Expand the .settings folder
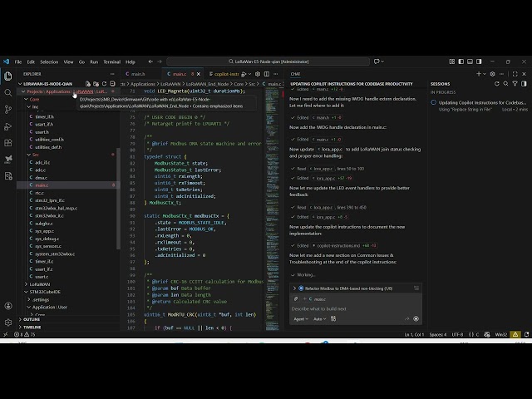The height and width of the screenshot is (399, 532). [29, 299]
